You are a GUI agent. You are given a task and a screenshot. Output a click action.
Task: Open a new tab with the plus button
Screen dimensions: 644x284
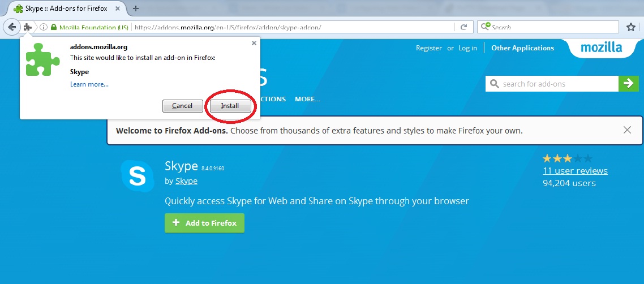[136, 8]
